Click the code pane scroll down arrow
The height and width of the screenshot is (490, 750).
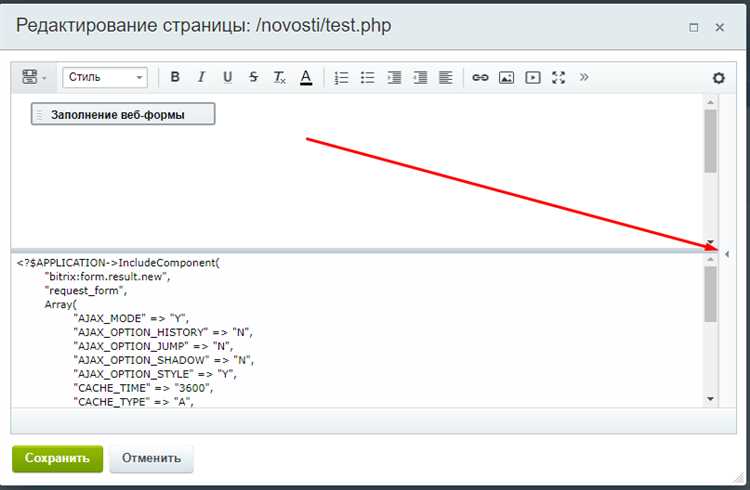710,399
